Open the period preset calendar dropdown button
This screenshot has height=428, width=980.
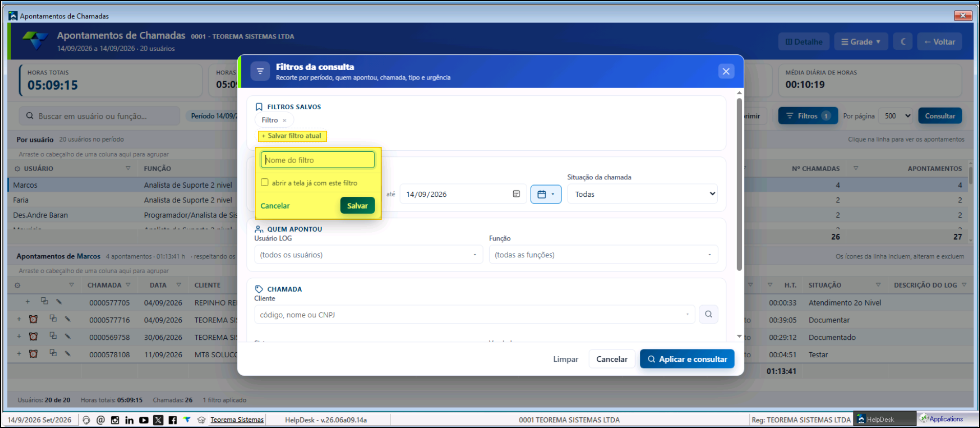click(546, 194)
